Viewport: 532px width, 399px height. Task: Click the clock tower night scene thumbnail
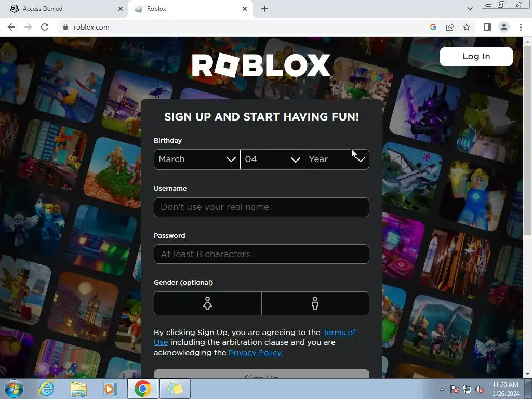tap(84, 307)
